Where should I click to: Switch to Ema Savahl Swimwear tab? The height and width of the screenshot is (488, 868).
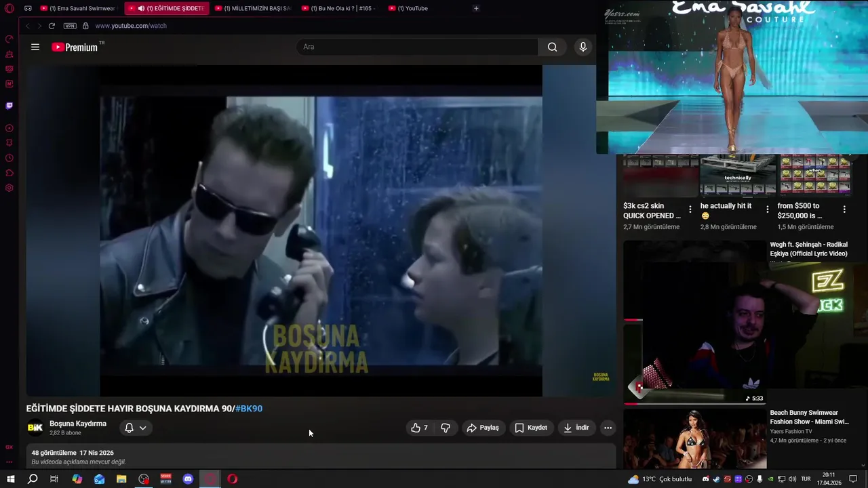coord(78,8)
